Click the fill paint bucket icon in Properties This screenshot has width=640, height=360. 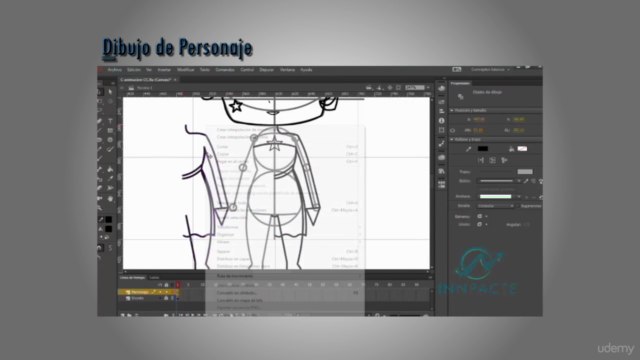(x=511, y=149)
